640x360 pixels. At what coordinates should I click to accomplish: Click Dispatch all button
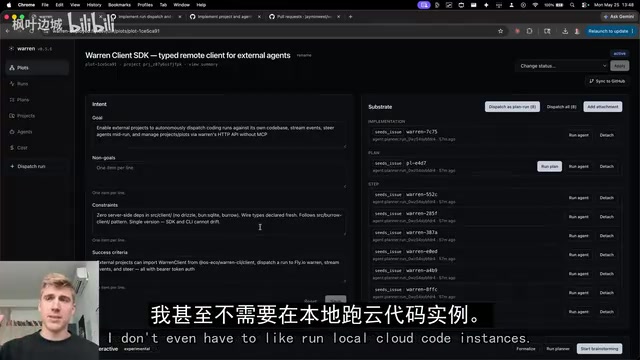coord(561,107)
